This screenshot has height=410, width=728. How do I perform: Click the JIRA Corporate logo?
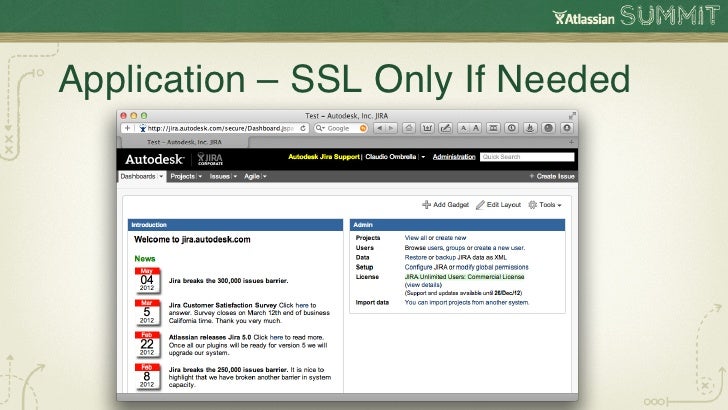210,159
